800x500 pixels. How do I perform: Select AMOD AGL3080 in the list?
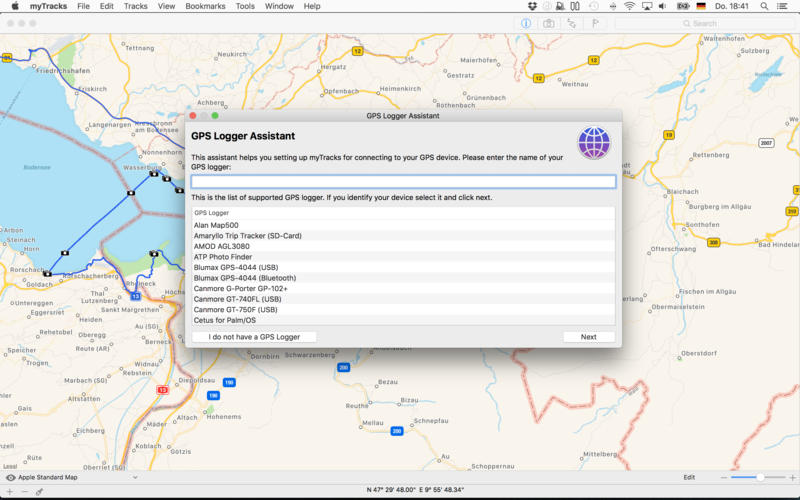(x=403, y=246)
